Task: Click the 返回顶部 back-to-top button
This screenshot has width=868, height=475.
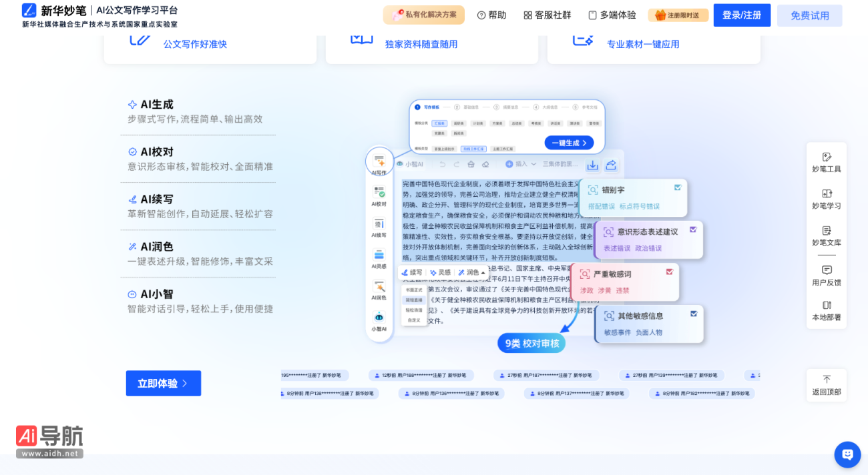Action: pyautogui.click(x=827, y=385)
